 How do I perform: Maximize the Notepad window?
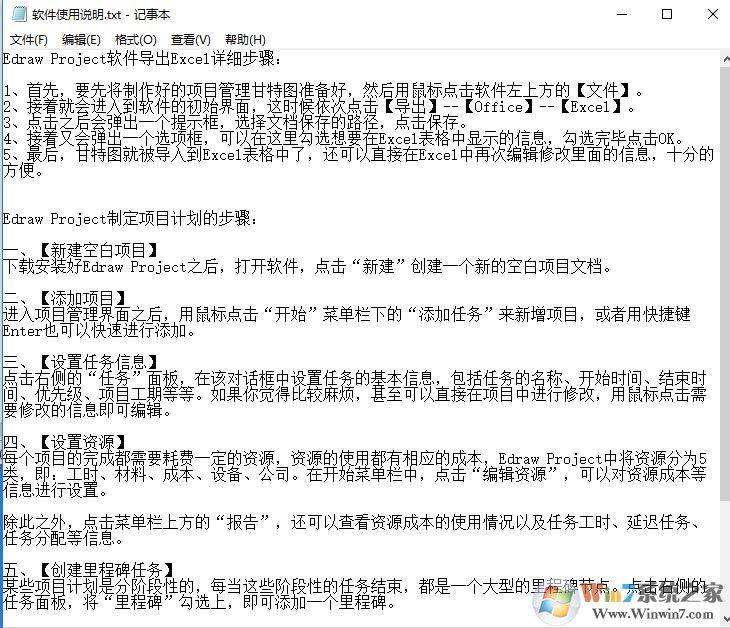[x=667, y=14]
